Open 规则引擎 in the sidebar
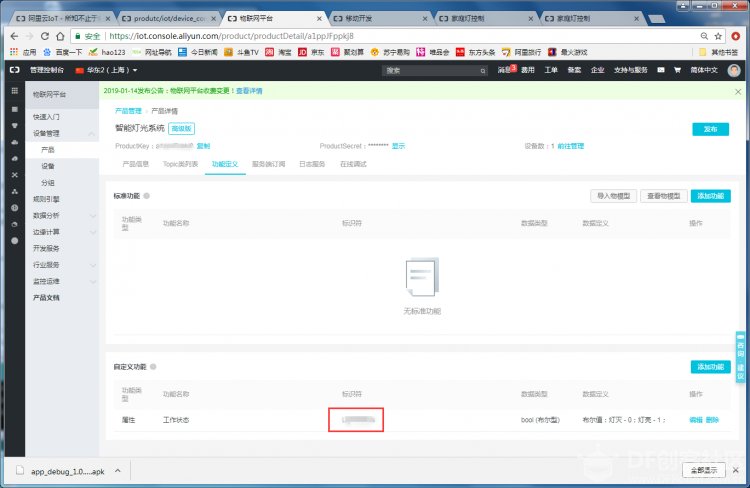 coord(46,199)
